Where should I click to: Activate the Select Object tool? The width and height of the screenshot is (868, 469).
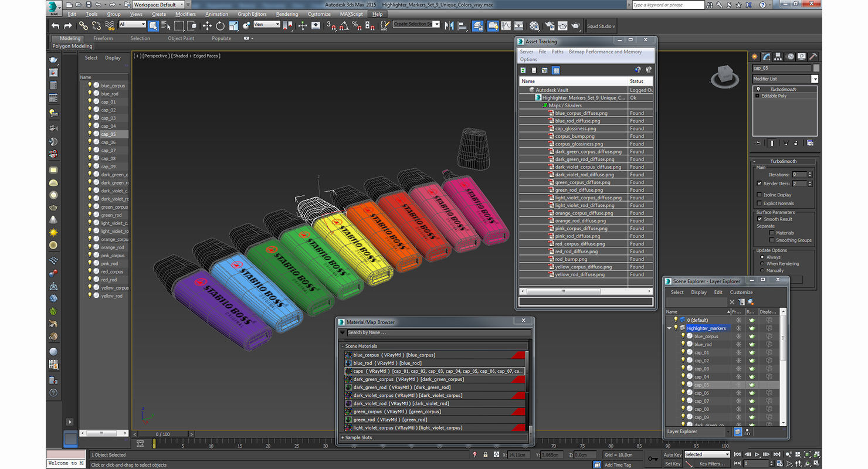153,26
